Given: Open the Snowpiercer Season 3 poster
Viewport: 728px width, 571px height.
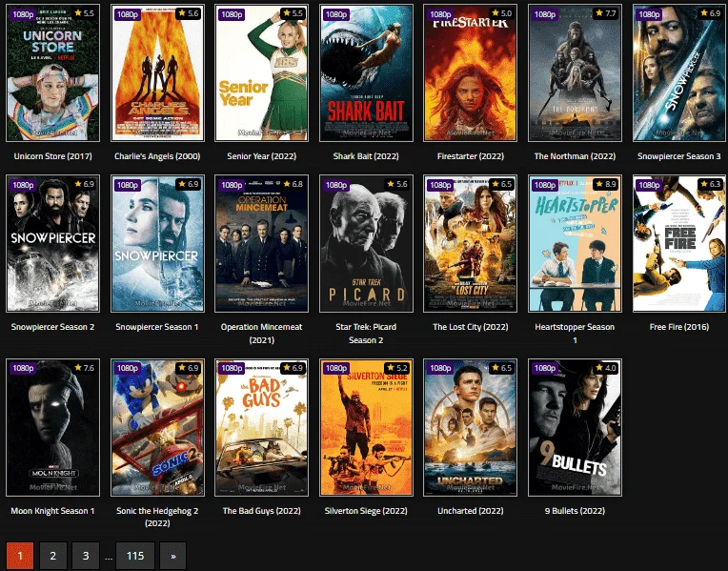Looking at the screenshot, I should (679, 73).
